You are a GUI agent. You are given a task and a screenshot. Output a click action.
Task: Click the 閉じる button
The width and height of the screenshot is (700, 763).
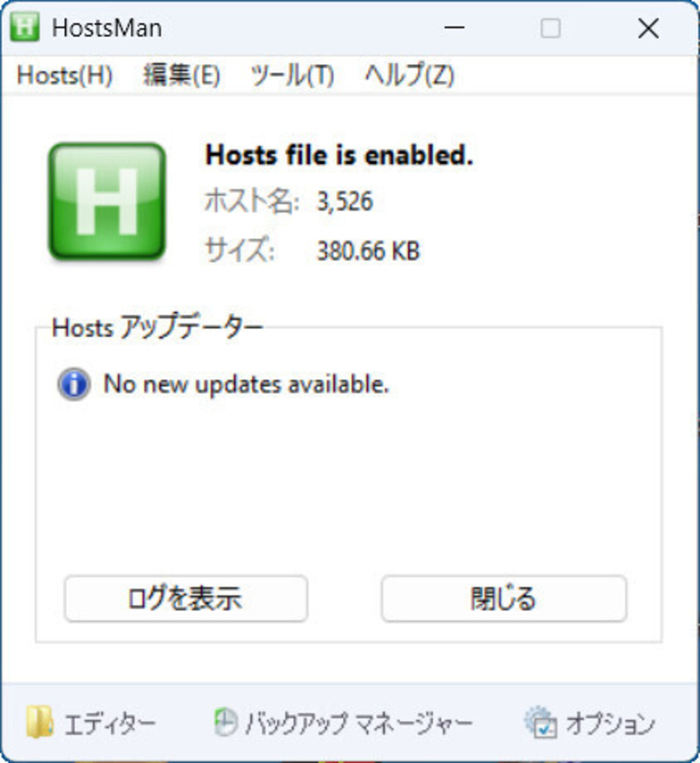point(504,599)
